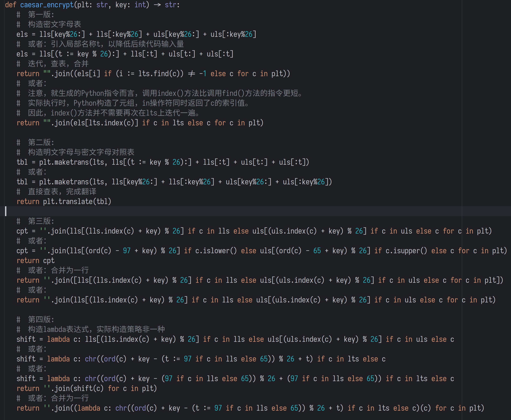This screenshot has width=511, height=420.
Task: Click the 迭代，查表，合并 comment
Action: (x=58, y=64)
